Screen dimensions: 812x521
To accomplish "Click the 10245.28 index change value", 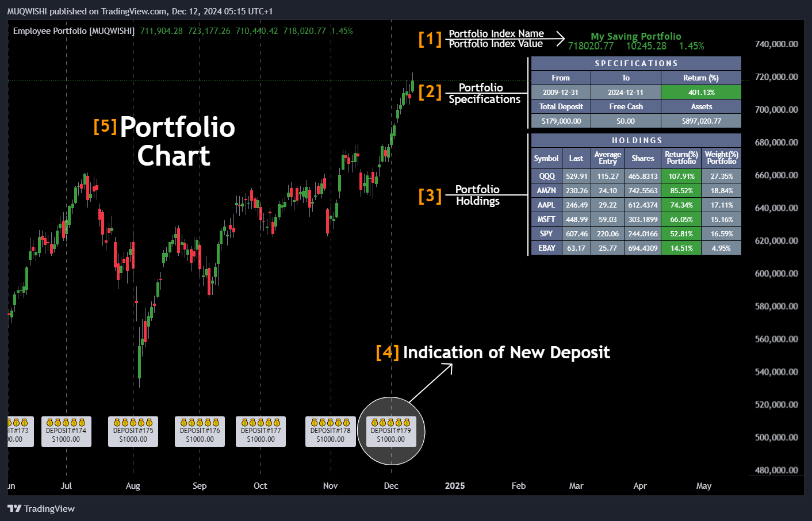I will pyautogui.click(x=646, y=46).
